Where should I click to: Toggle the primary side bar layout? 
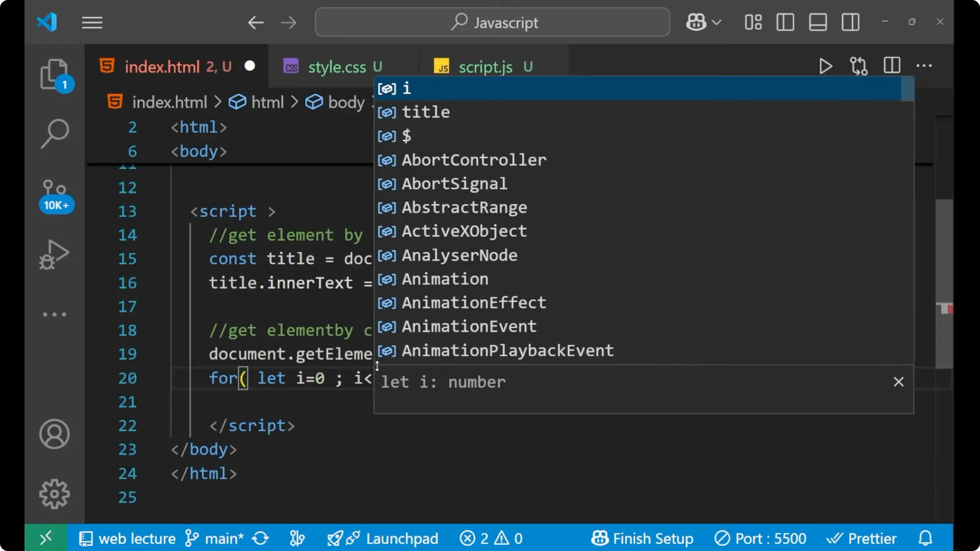[785, 22]
